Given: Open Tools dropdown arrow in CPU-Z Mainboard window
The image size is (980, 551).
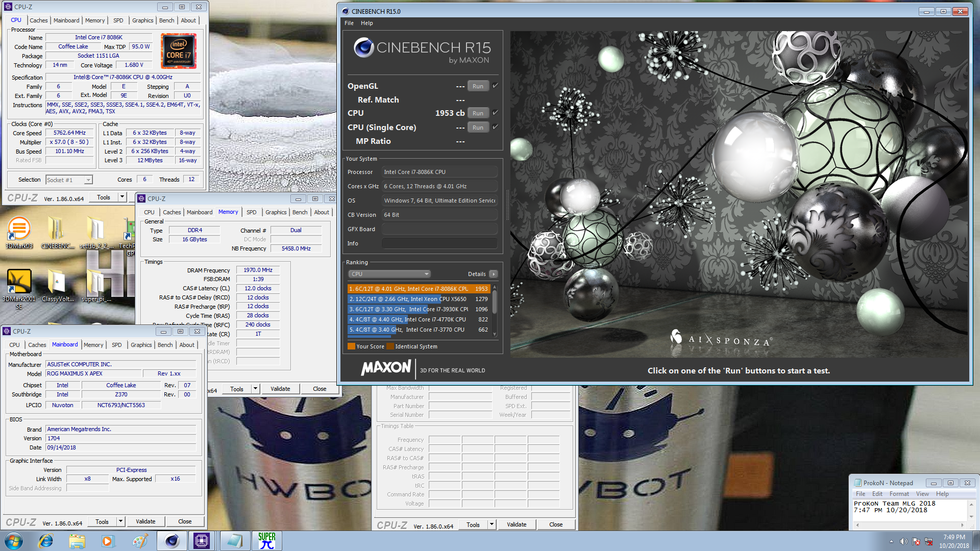Looking at the screenshot, I should point(120,521).
